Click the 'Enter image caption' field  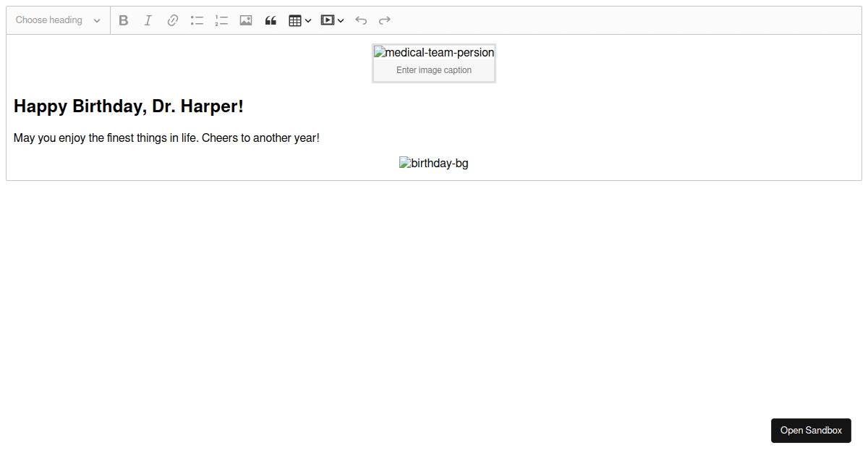(x=434, y=70)
